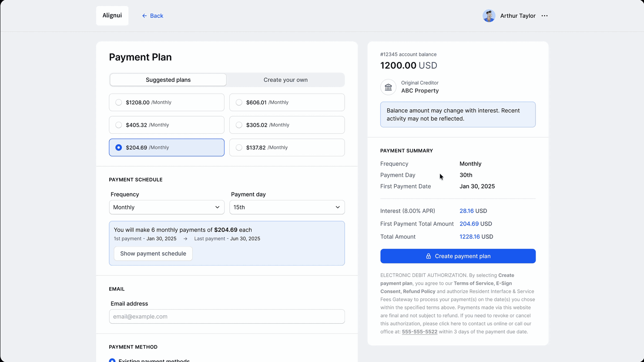Select the Existing payment methods radio option
The width and height of the screenshot is (644, 362).
[x=113, y=360]
